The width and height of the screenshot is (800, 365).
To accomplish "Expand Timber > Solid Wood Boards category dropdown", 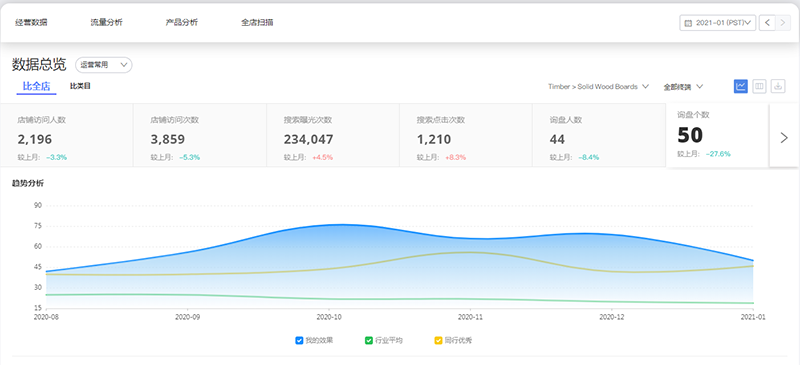I will 598,87.
